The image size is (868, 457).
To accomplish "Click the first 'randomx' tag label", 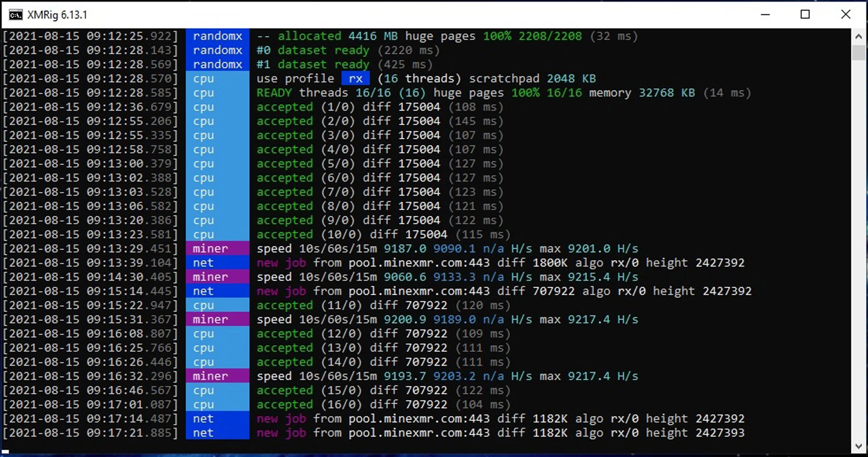I will (x=217, y=36).
